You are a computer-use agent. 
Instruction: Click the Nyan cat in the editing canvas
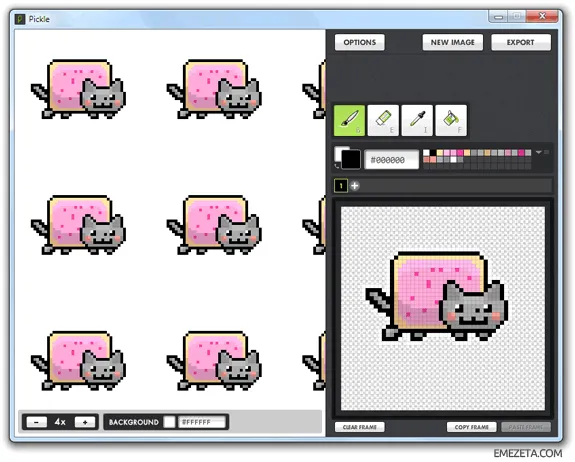[x=437, y=296]
